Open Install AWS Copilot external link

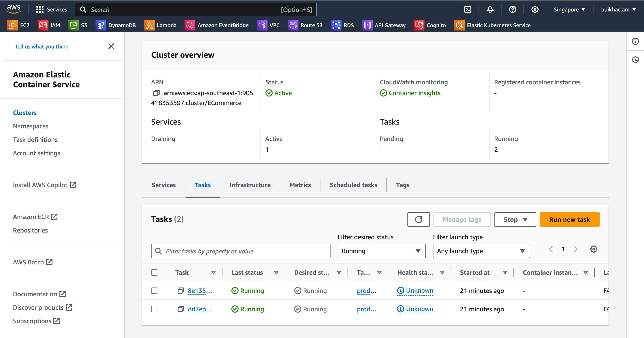tap(44, 185)
